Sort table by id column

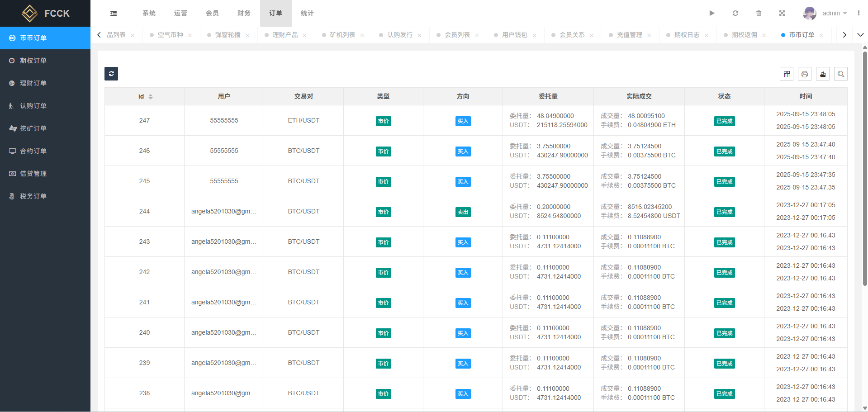151,97
